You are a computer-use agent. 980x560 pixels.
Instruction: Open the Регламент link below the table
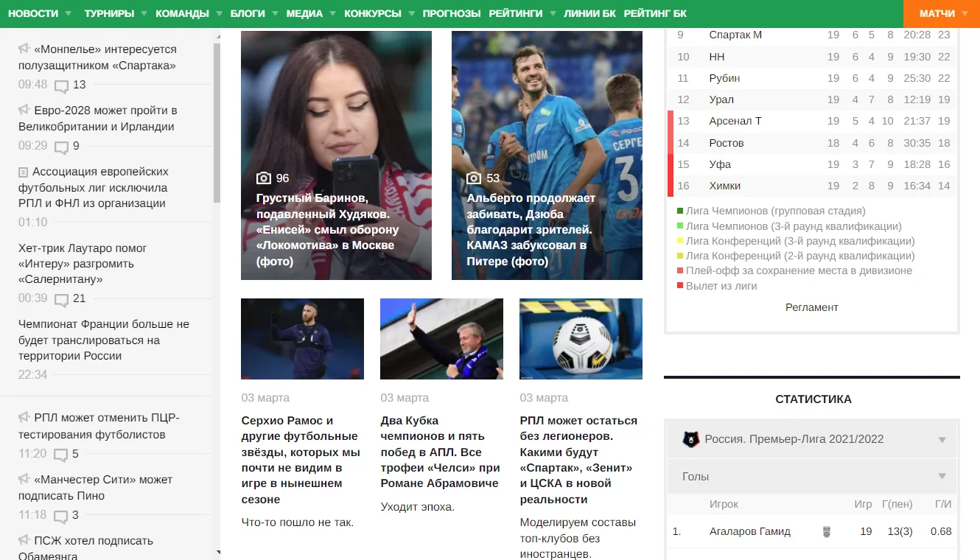[x=811, y=307]
